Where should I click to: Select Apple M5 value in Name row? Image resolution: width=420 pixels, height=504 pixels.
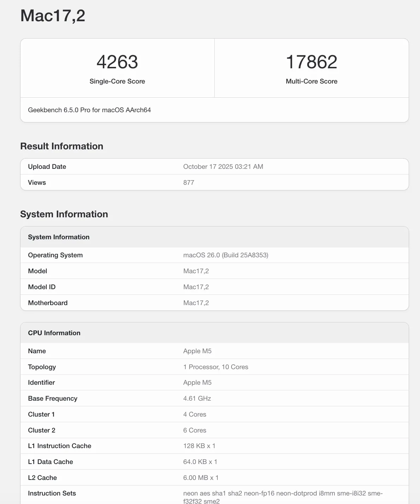pyautogui.click(x=197, y=351)
